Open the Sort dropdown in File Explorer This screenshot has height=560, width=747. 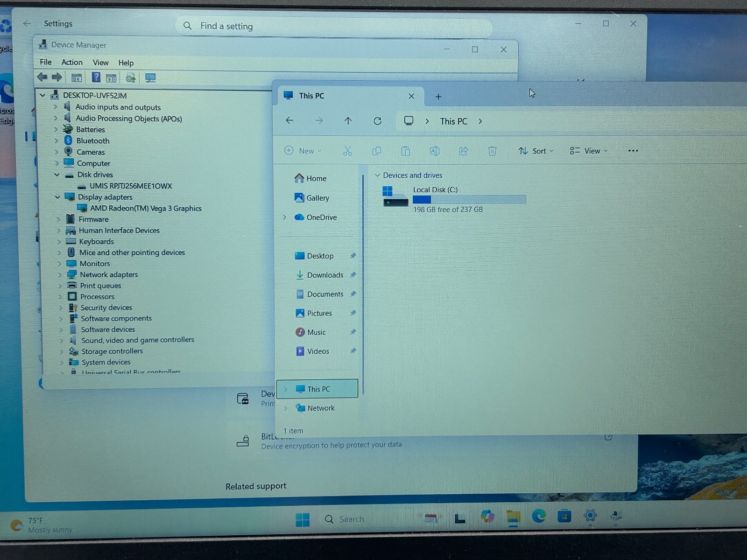[536, 151]
